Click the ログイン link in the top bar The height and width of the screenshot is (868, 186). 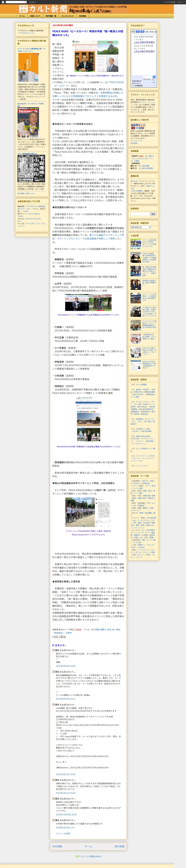[181, 2]
